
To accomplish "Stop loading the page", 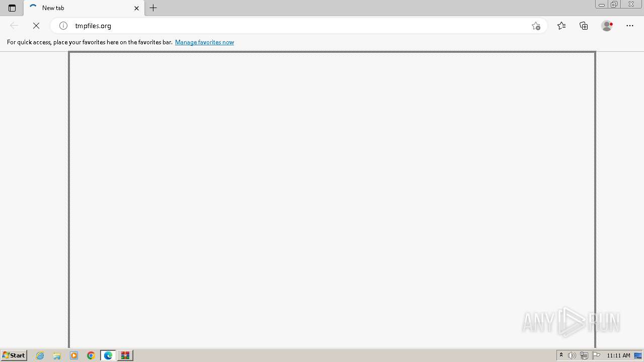I will coord(36,26).
